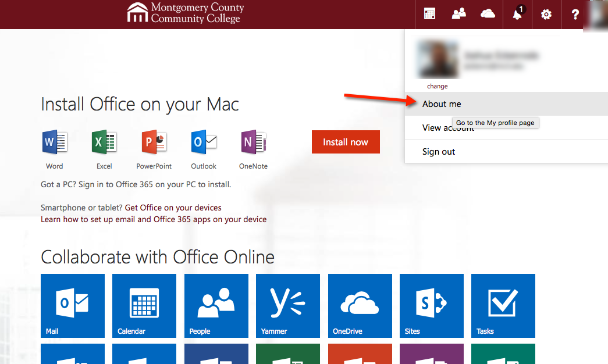Open the notifications bell icon

pyautogui.click(x=518, y=15)
